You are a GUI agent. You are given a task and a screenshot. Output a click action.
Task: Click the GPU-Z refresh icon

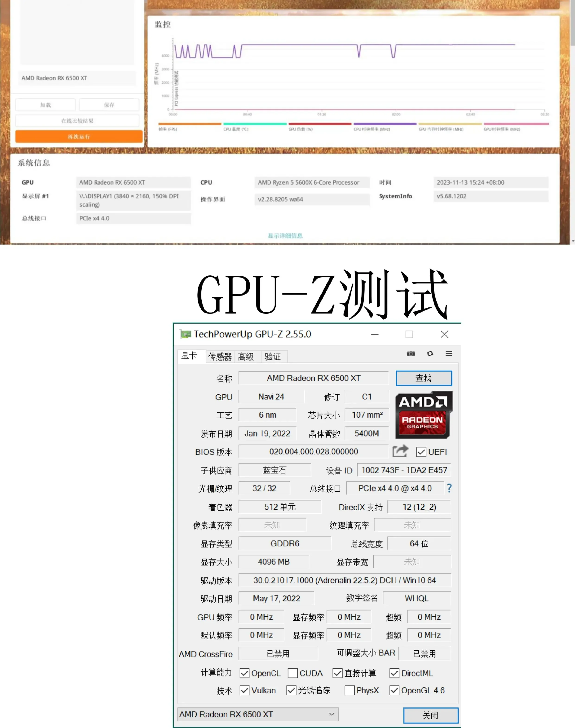click(430, 353)
